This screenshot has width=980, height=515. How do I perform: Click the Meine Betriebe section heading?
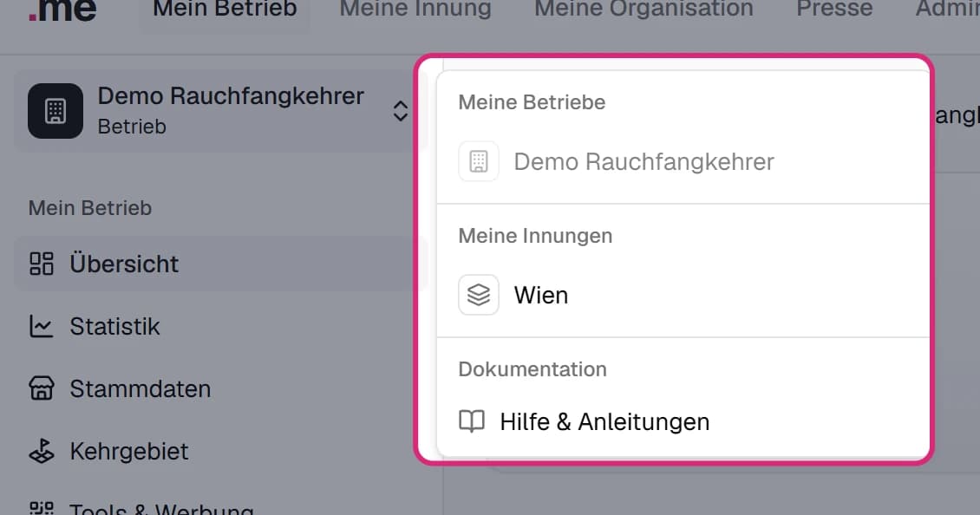click(x=532, y=102)
